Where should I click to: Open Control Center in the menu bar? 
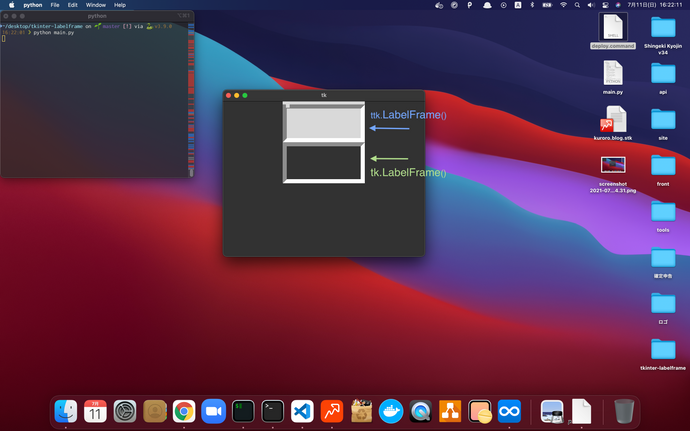point(605,5)
